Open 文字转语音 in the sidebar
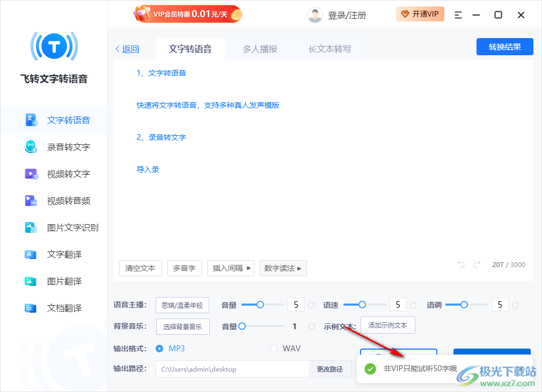 (54, 120)
